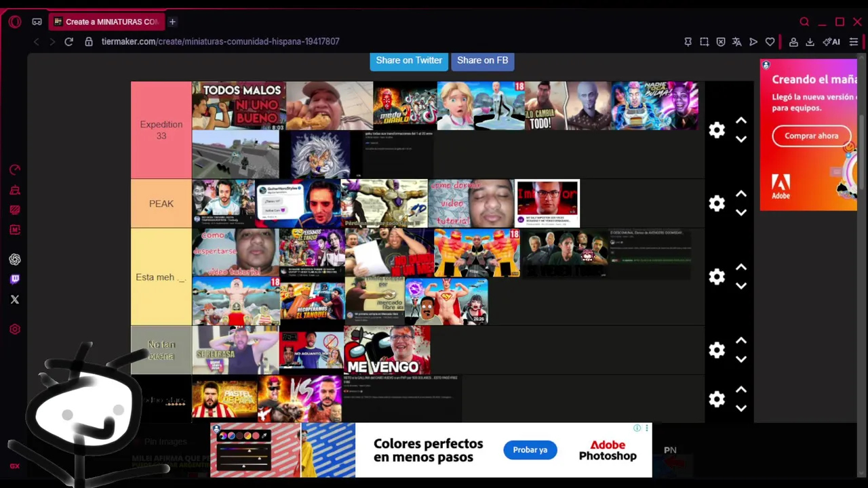
Task: Share the tier list on FB
Action: coord(482,60)
